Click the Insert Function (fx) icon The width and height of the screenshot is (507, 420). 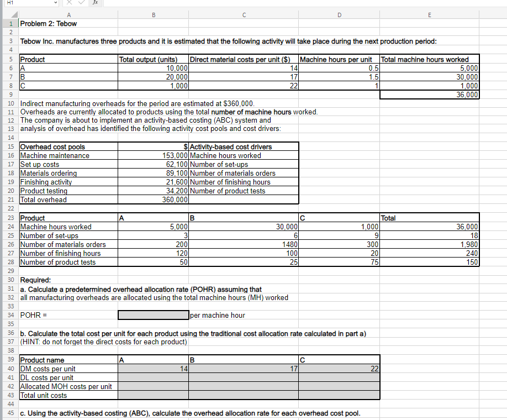click(x=94, y=3)
